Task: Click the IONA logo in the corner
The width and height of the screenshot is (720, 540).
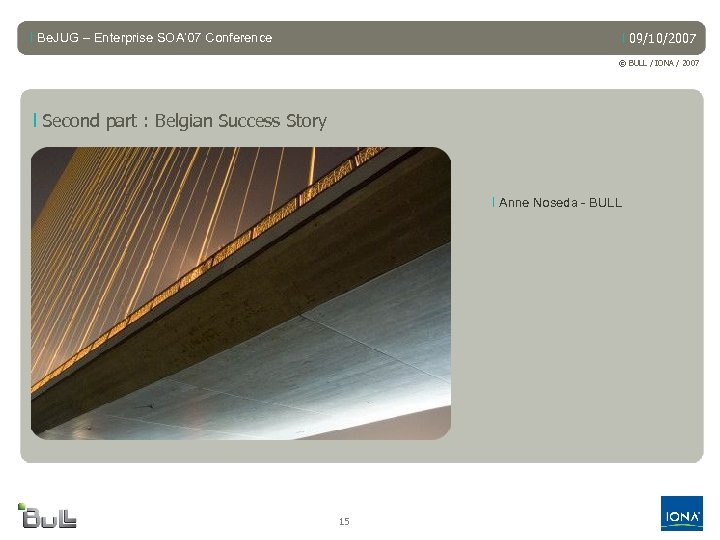Action: (x=682, y=513)
